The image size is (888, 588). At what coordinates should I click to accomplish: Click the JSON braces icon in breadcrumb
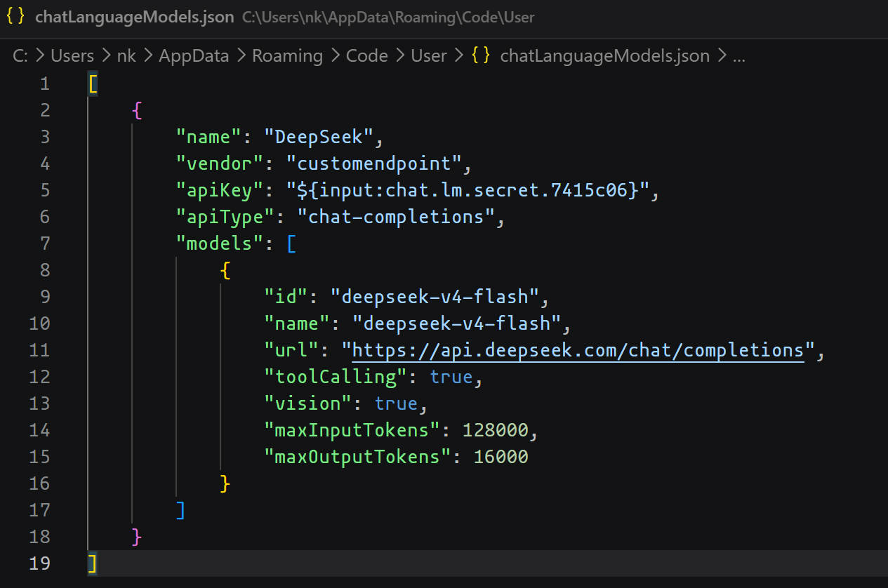(x=482, y=55)
